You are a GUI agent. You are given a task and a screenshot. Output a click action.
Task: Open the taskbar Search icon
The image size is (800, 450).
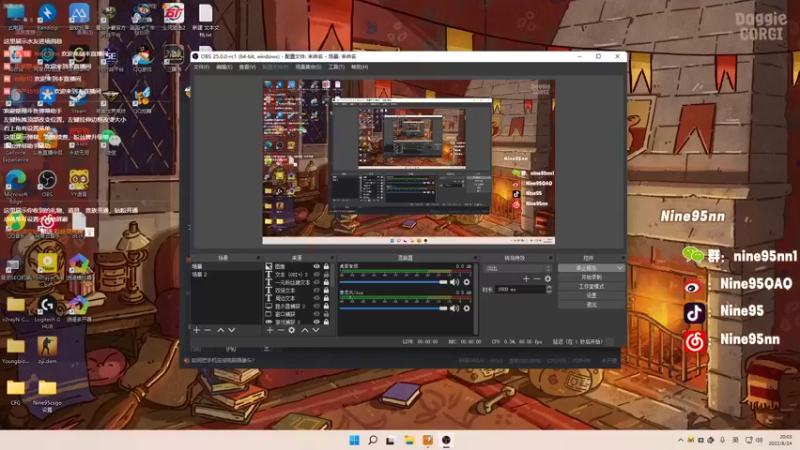(372, 440)
